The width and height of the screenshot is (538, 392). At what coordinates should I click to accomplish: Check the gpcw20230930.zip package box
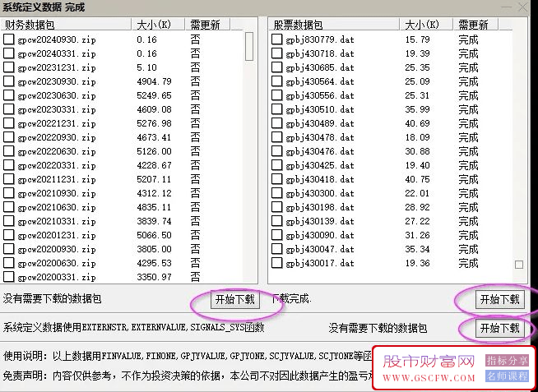[9, 81]
